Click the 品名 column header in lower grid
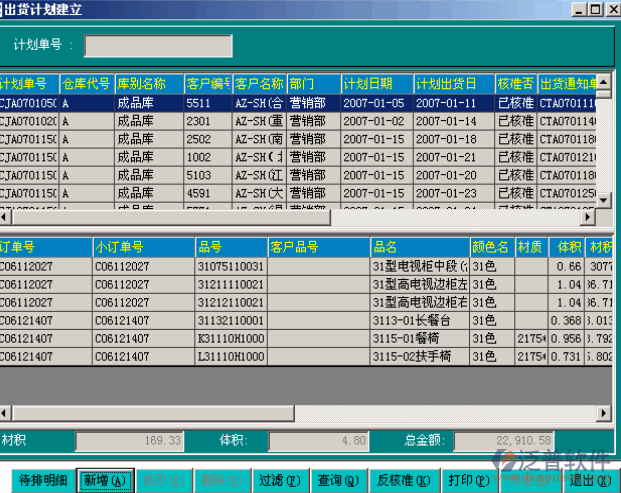 (419, 247)
